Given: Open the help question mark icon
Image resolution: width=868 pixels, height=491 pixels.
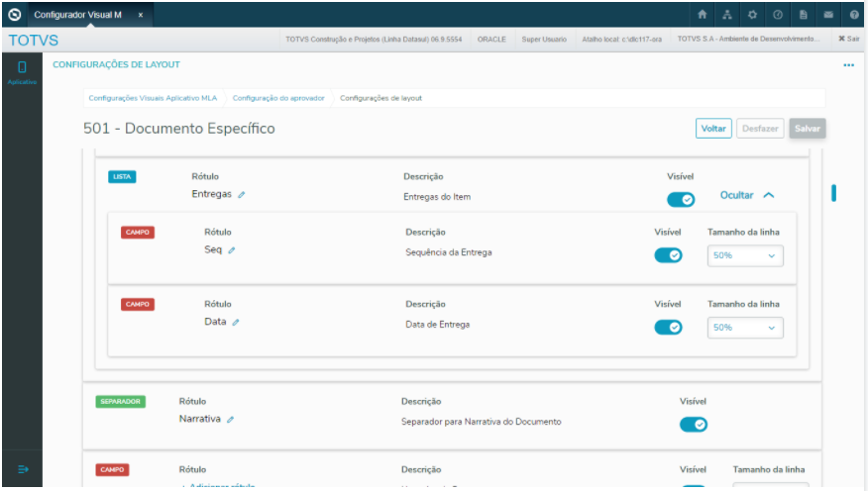Looking at the screenshot, I should (854, 15).
